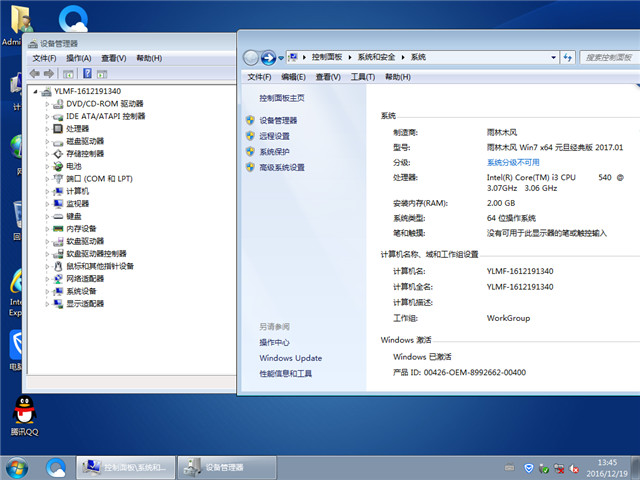Open the address bar history dropdown arrow
The width and height of the screenshot is (640, 480).
[x=553, y=58]
